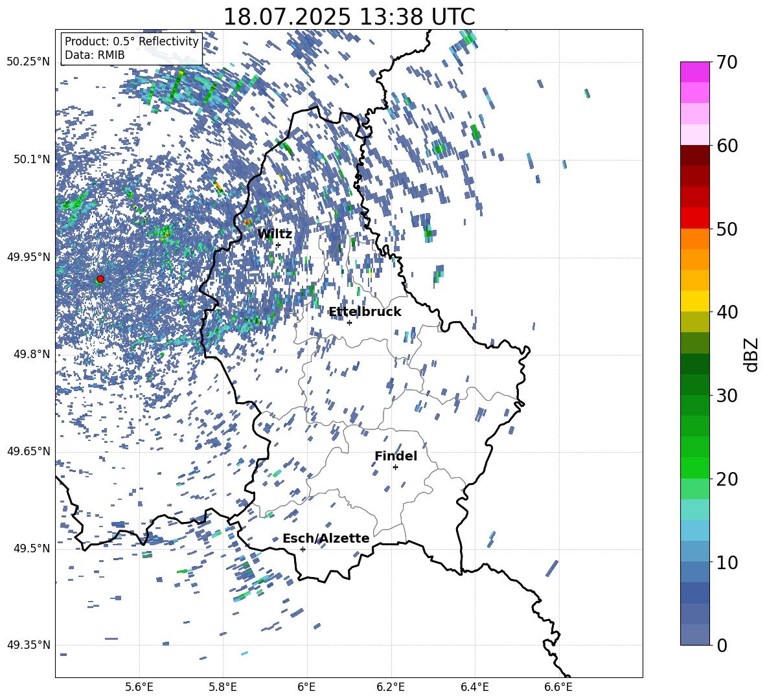
Task: Click the 30 tick label on colorbar
Action: coord(727,396)
